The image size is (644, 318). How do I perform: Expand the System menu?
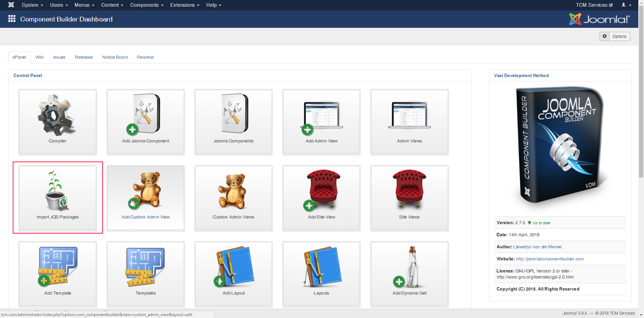pyautogui.click(x=32, y=5)
